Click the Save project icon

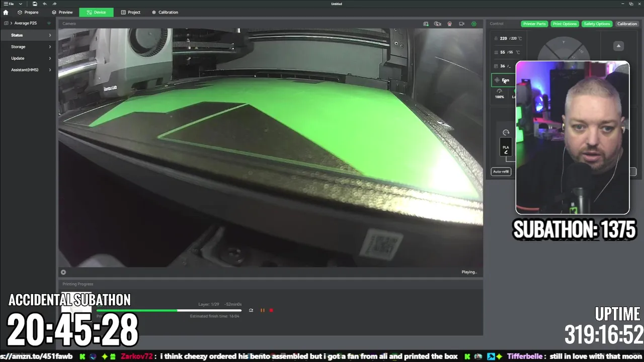[35, 4]
